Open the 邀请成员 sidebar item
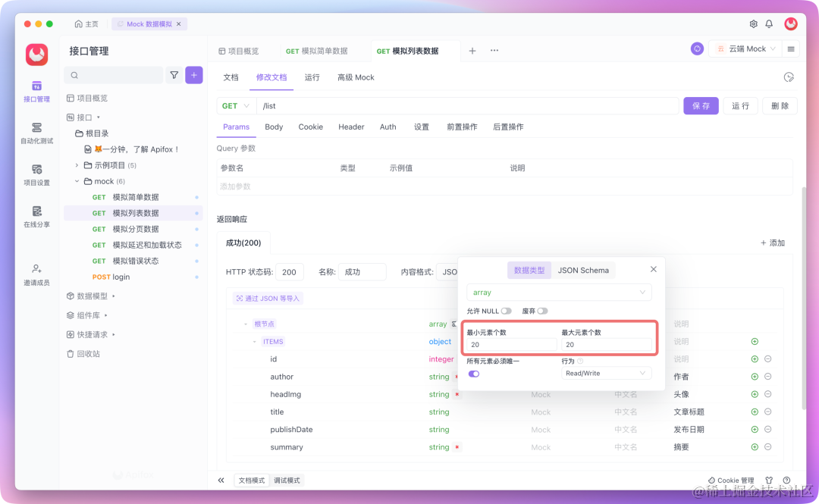Screen dimensions: 819x504 click(x=36, y=274)
